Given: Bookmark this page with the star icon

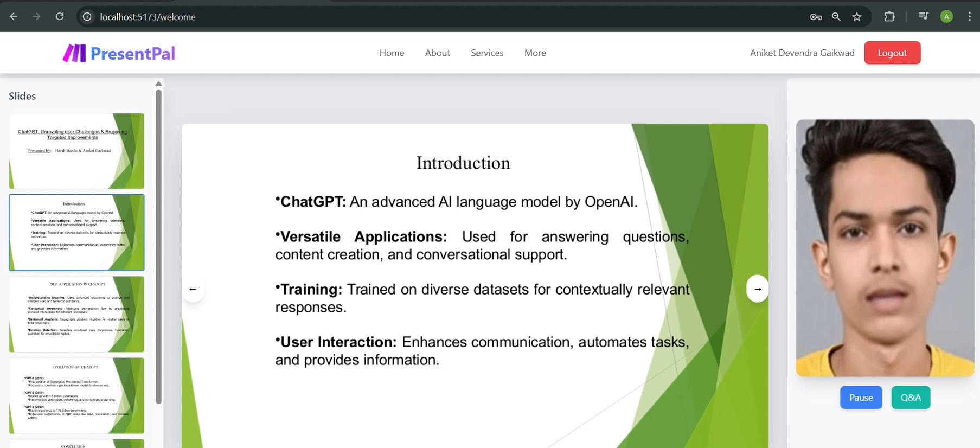Looking at the screenshot, I should click(x=857, y=17).
